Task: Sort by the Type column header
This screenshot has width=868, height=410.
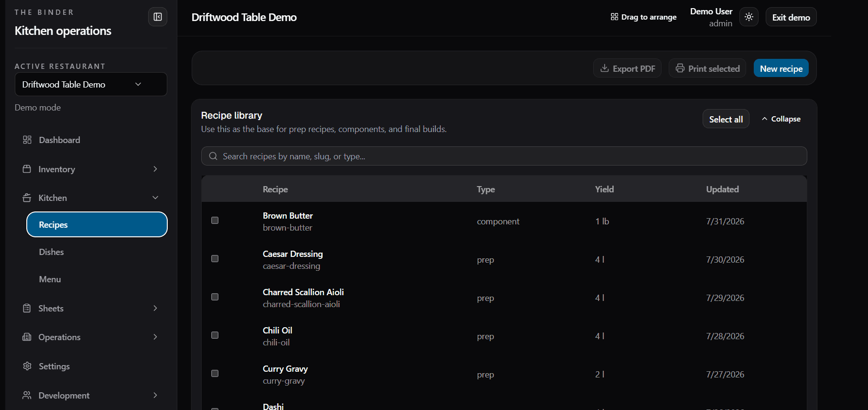Action: (x=486, y=189)
